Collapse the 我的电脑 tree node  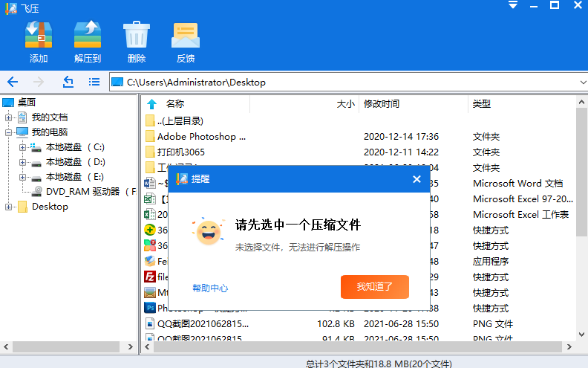tap(9, 132)
